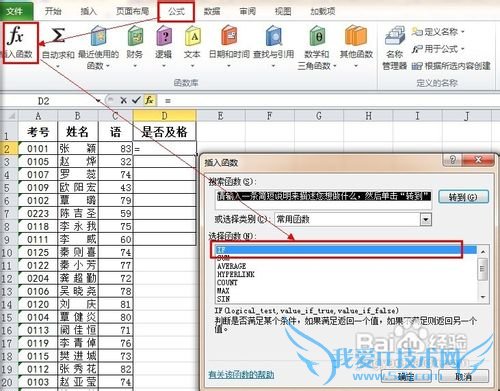Switch to the View (视图) tab
The width and height of the screenshot is (500, 391).
click(283, 11)
